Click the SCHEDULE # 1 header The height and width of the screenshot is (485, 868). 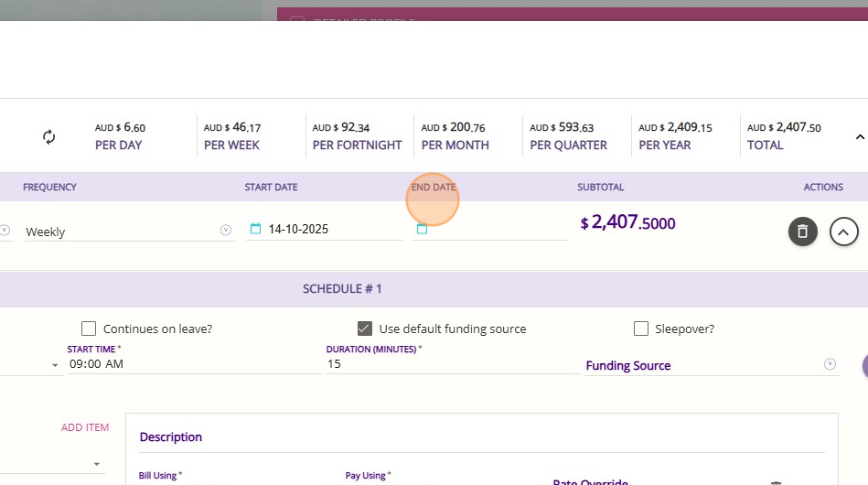342,288
